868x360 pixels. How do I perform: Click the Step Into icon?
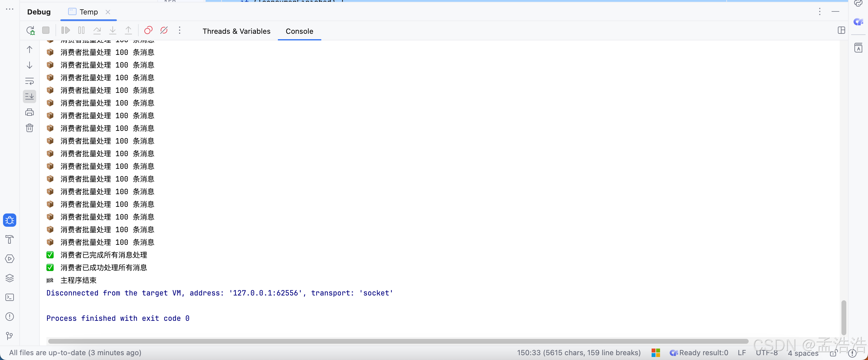pyautogui.click(x=112, y=31)
